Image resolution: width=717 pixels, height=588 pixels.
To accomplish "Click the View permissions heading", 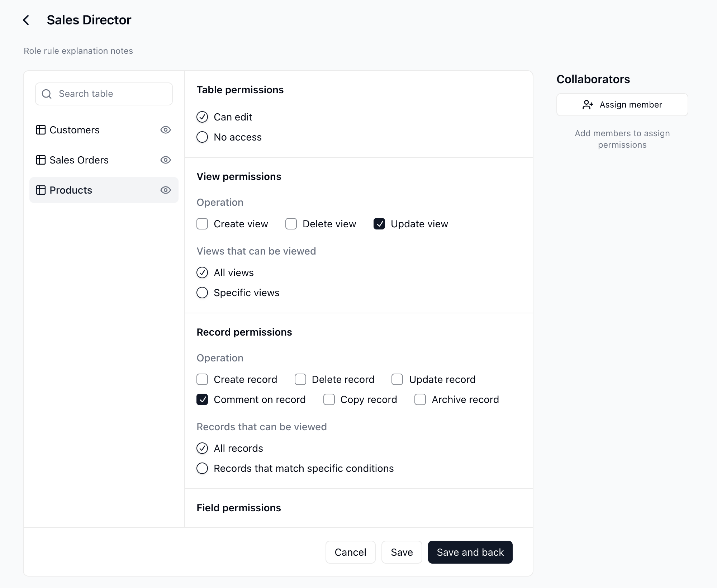I will [239, 176].
